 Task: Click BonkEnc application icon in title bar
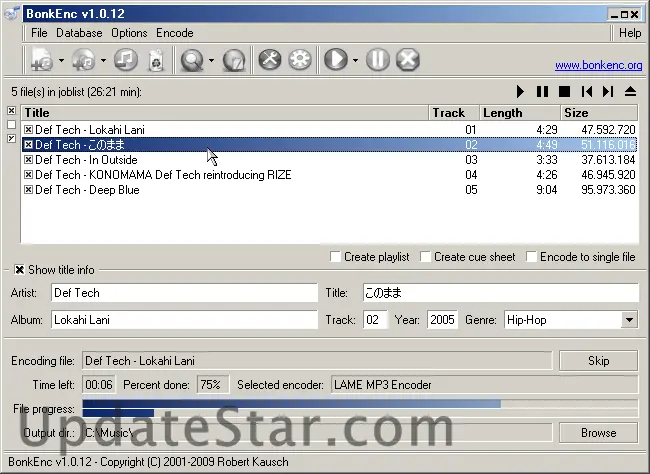coord(12,13)
